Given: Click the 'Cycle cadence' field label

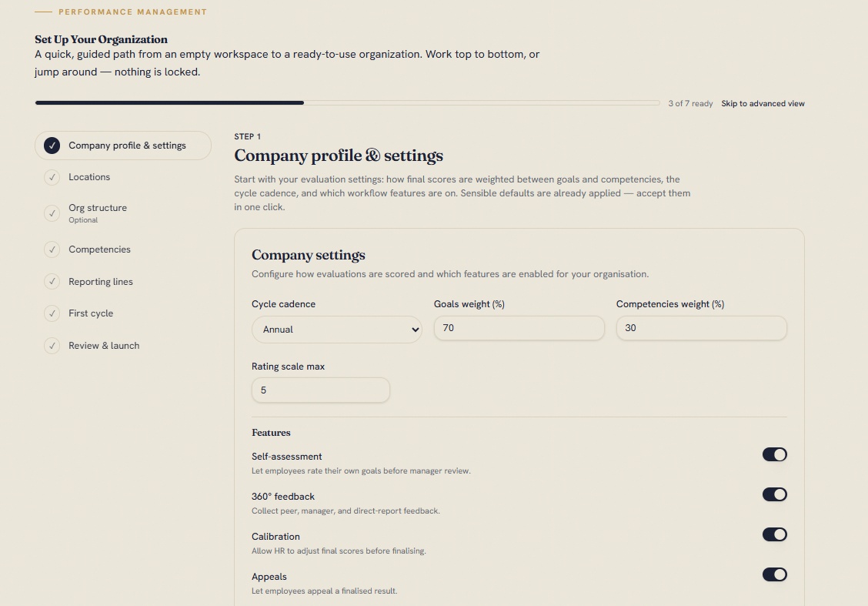Looking at the screenshot, I should coord(283,304).
